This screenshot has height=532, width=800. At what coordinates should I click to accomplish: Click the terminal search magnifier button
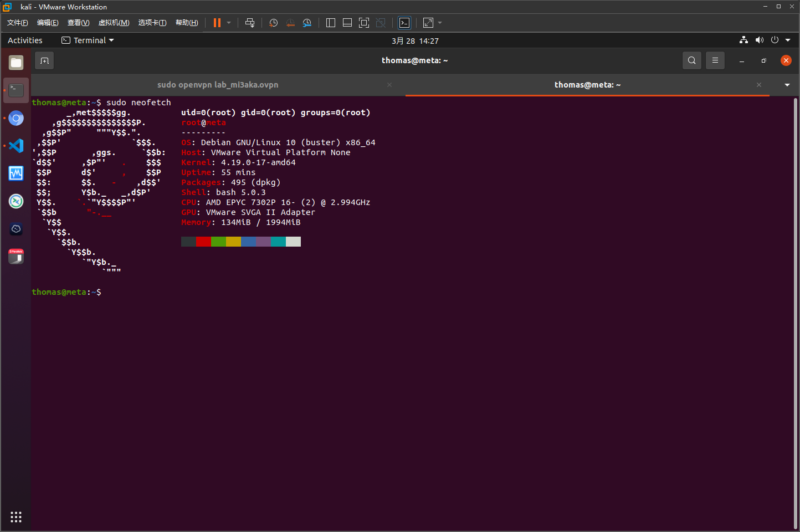692,60
